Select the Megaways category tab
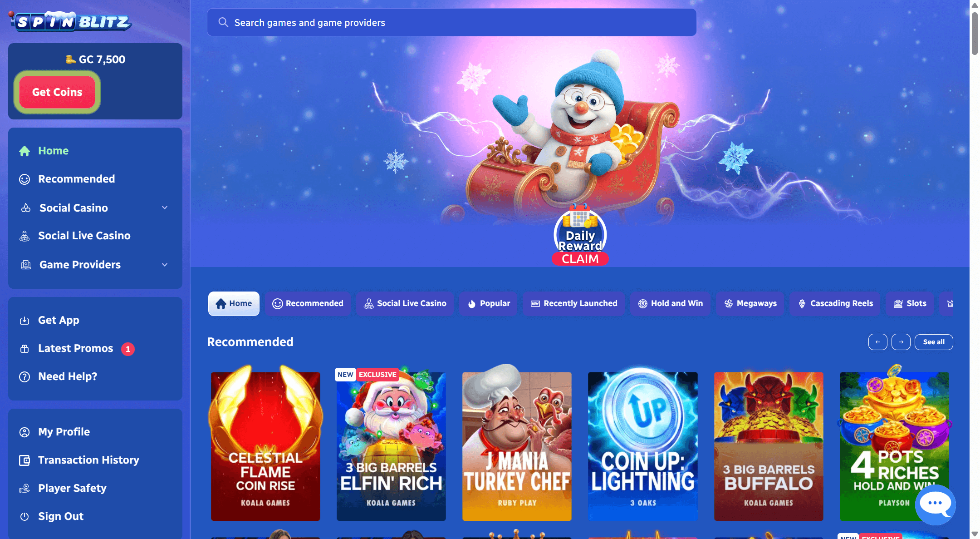Screen dimensions: 980x539 point(750,304)
